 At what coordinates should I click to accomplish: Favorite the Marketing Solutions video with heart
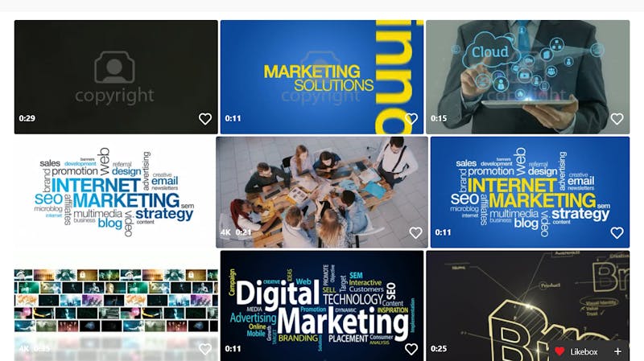click(x=411, y=118)
